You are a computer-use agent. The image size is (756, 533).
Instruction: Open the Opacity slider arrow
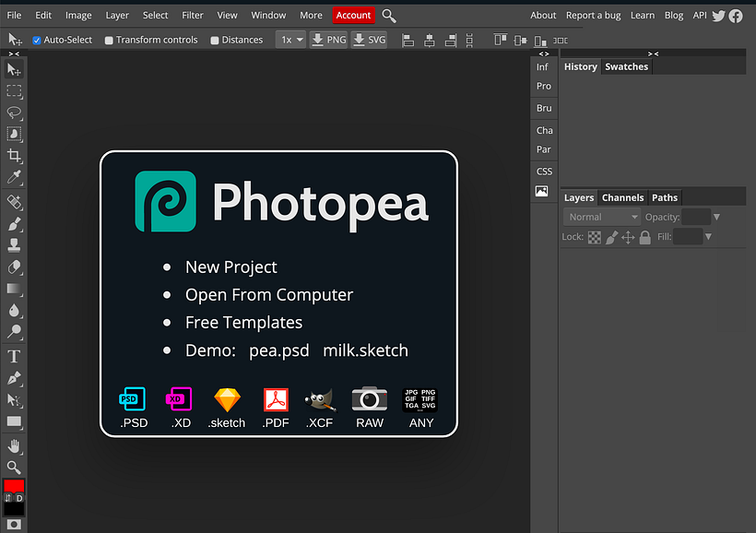point(716,217)
